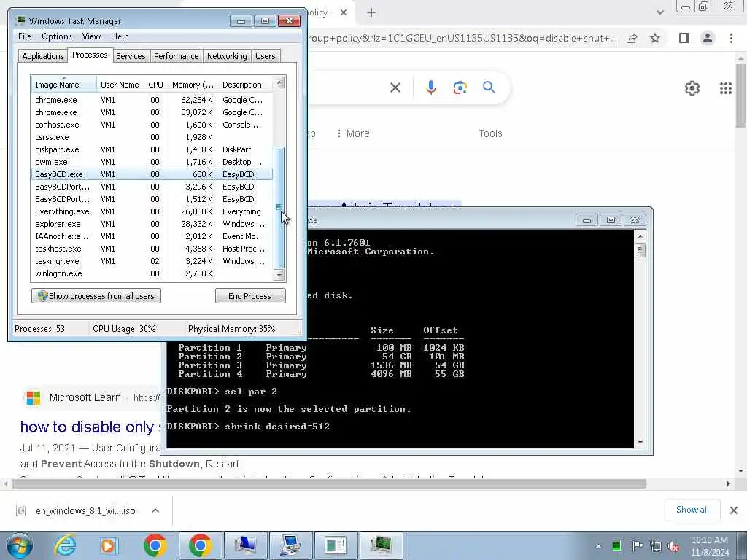
Task: Start Google voice search with microphone
Action: (x=430, y=87)
